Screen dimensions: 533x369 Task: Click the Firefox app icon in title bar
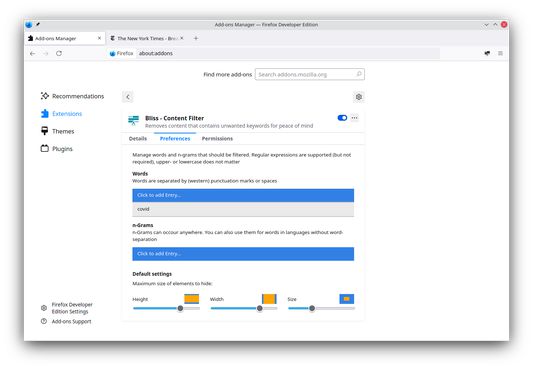tap(29, 24)
